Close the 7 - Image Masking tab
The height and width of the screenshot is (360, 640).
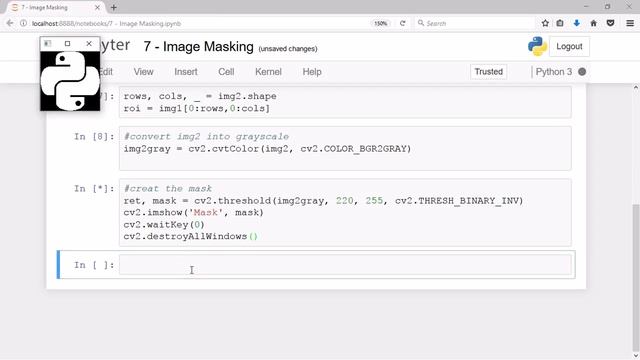pyautogui.click(x=98, y=7)
